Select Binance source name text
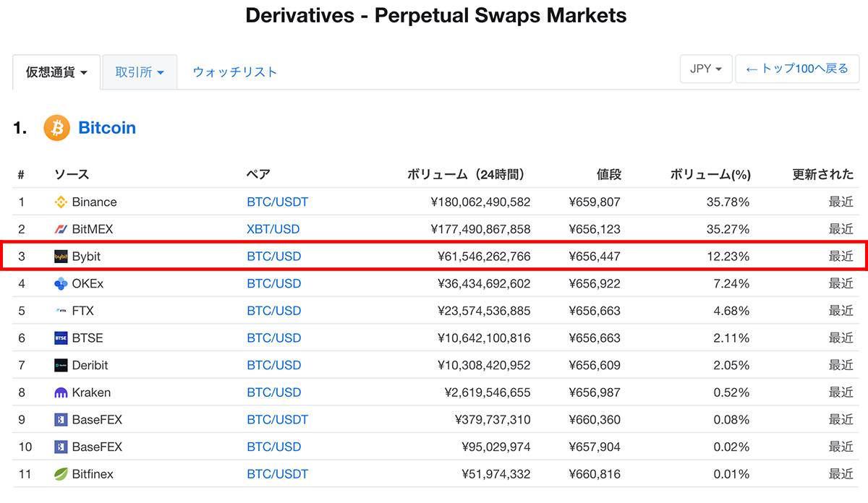 [x=94, y=202]
